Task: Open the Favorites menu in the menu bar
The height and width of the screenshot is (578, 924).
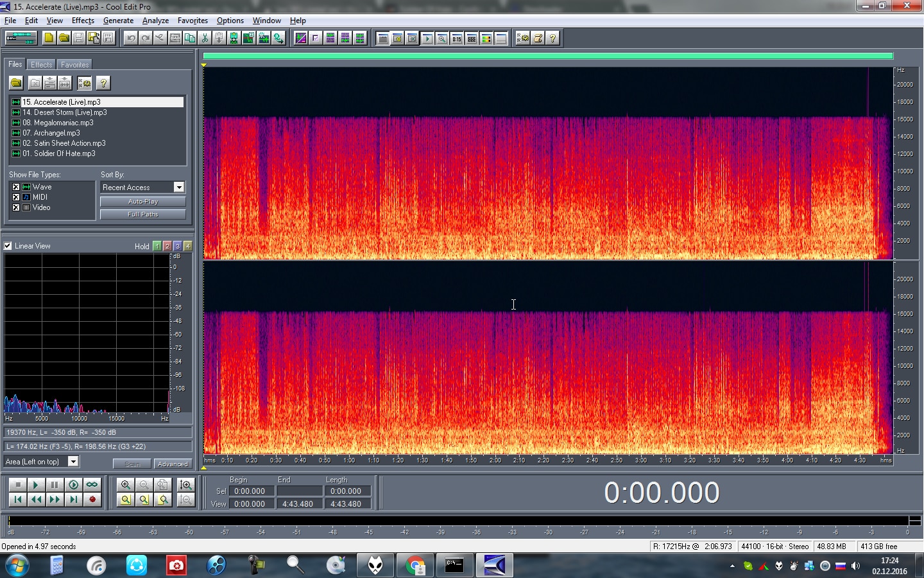Action: [x=193, y=21]
